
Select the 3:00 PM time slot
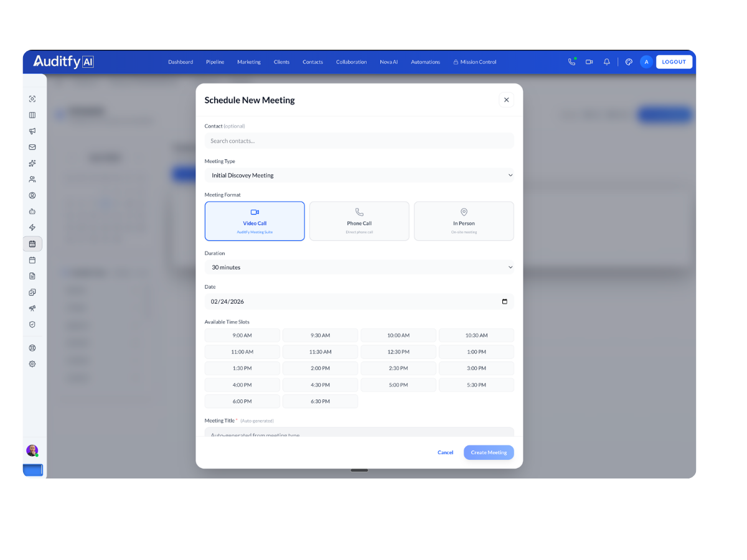tap(476, 368)
